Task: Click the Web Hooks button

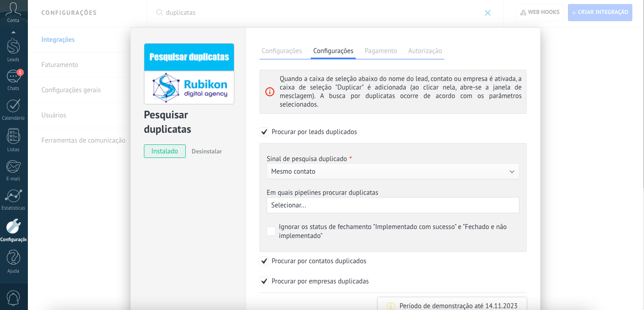Action: coord(540,13)
